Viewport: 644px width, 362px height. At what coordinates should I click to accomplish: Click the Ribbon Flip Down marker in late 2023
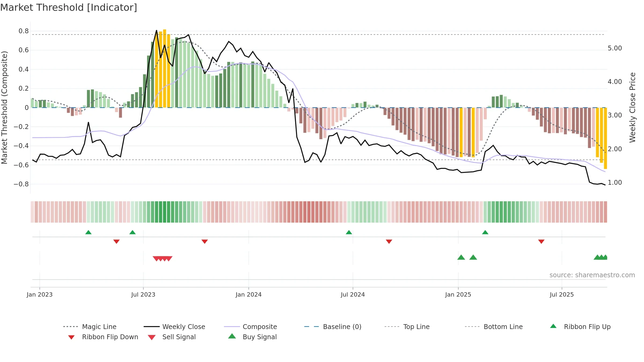204,242
